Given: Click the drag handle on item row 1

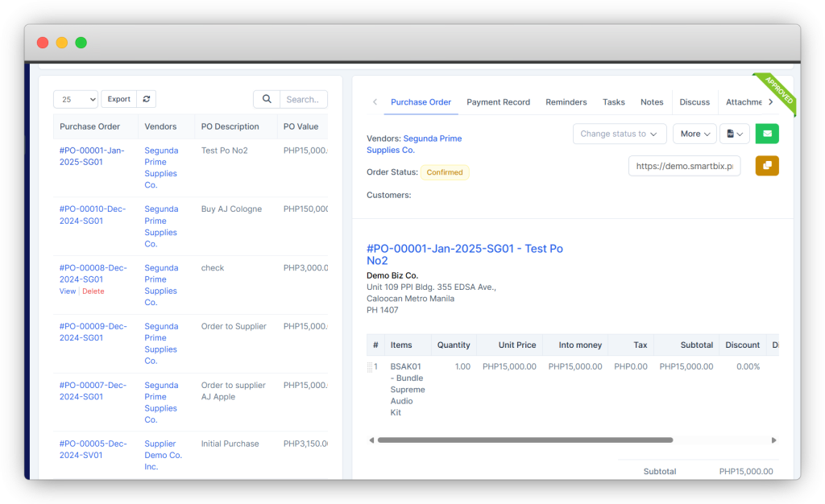Looking at the screenshot, I should [371, 367].
